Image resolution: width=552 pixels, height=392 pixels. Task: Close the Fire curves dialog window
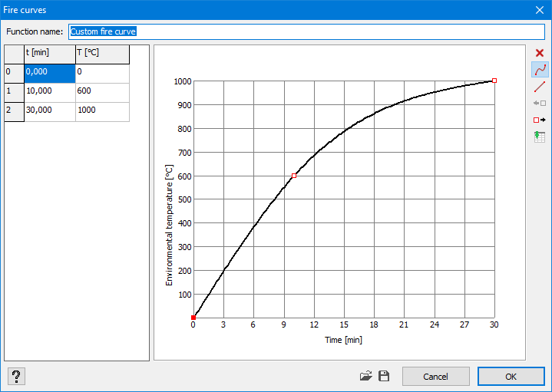pyautogui.click(x=539, y=10)
